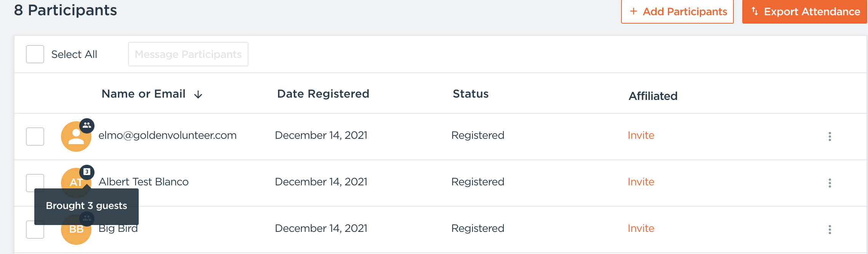Click the sort arrow beside Name or Email

pos(198,95)
